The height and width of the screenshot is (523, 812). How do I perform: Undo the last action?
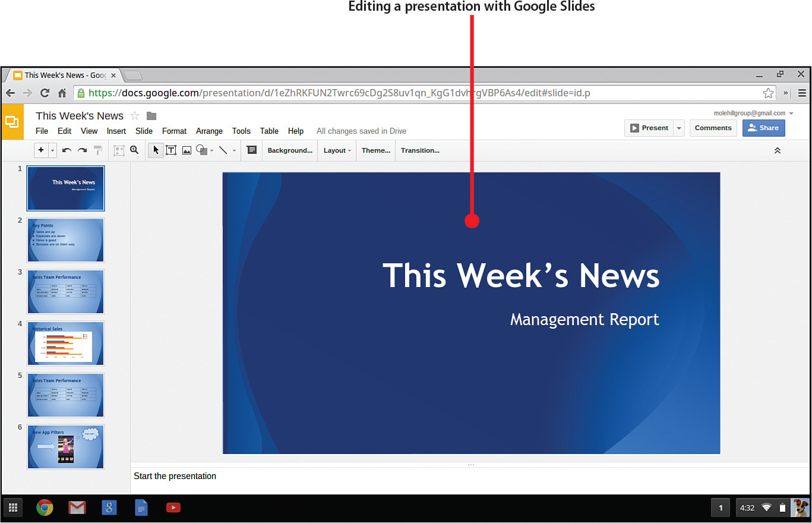[67, 150]
